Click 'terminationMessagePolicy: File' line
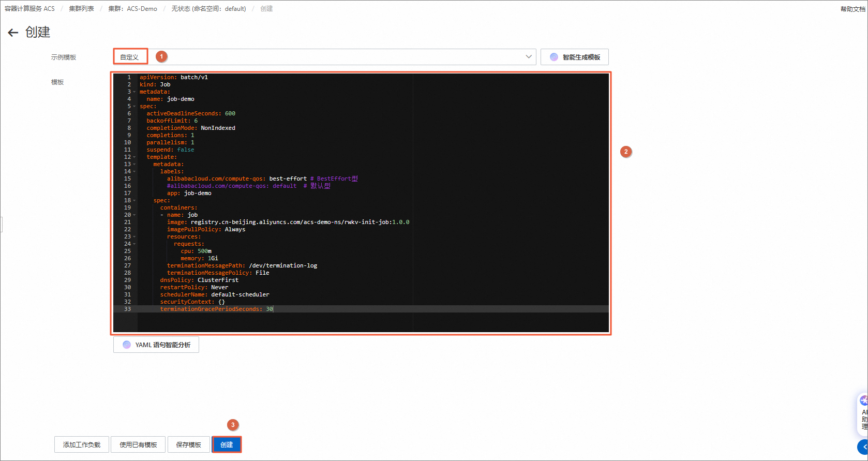868x461 pixels. [218, 273]
